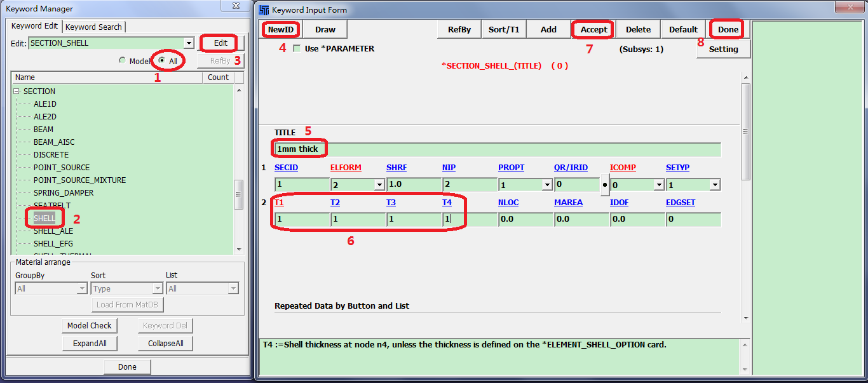The image size is (868, 383).
Task: Click the T1 thickness input field
Action: [x=301, y=219]
